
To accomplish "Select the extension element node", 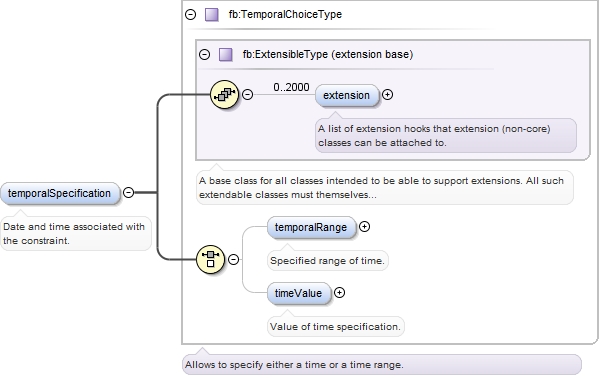I will coord(347,95).
